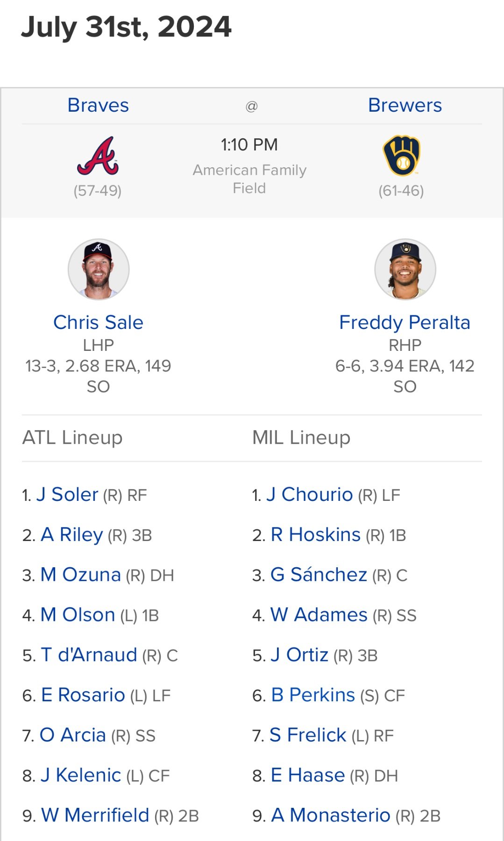Select pitcher name Chris Sale
504x841 pixels.
coord(98,322)
